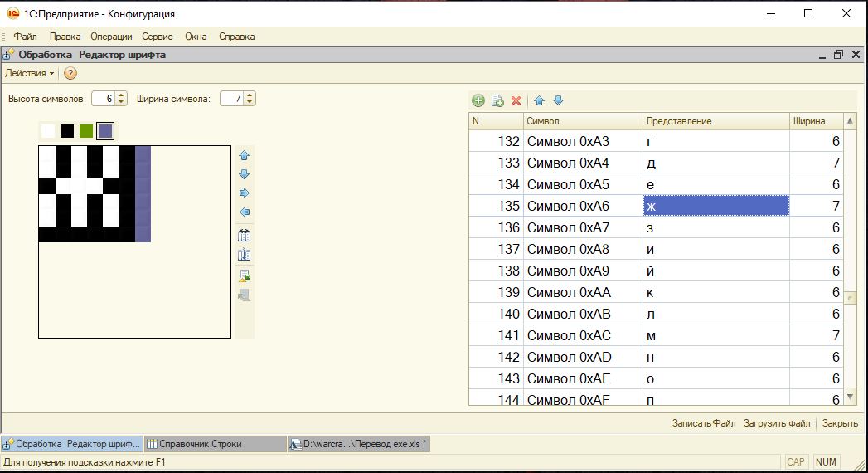
Task: Select row 'Символ 0xAD'
Action: 656,358
